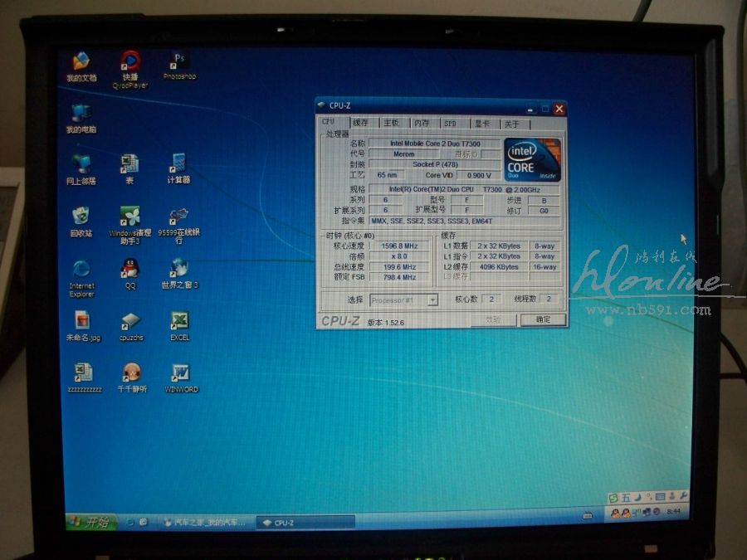Click the version label '版本 1.52.6'
This screenshot has width=747, height=560.
(x=385, y=323)
